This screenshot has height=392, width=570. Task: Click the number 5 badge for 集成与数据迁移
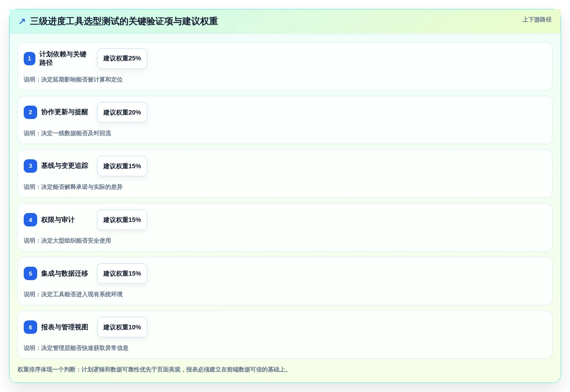(x=30, y=273)
